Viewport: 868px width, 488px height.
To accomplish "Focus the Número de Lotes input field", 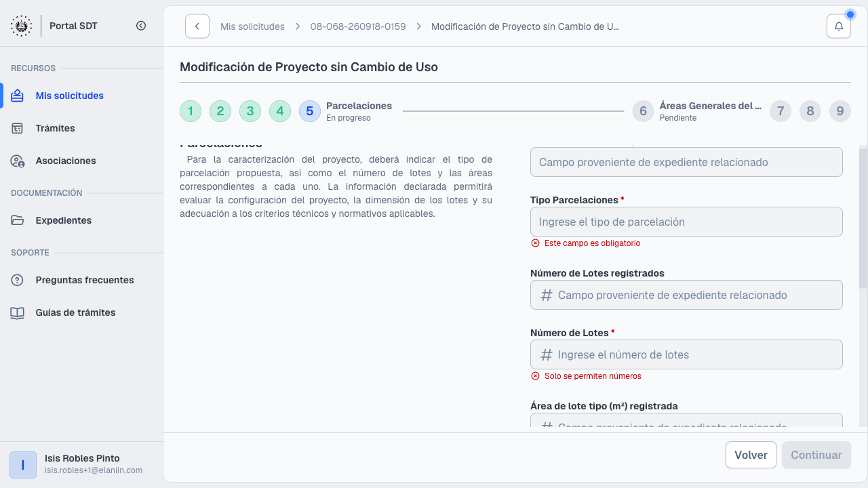I will coord(686,354).
